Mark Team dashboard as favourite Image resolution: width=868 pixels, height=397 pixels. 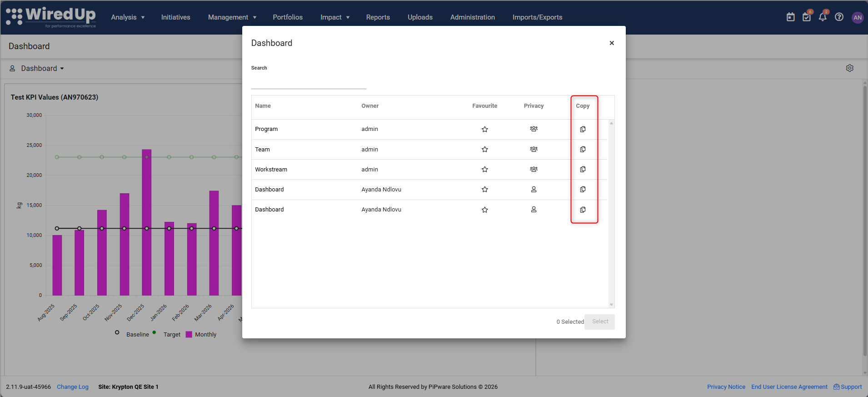pyautogui.click(x=485, y=149)
